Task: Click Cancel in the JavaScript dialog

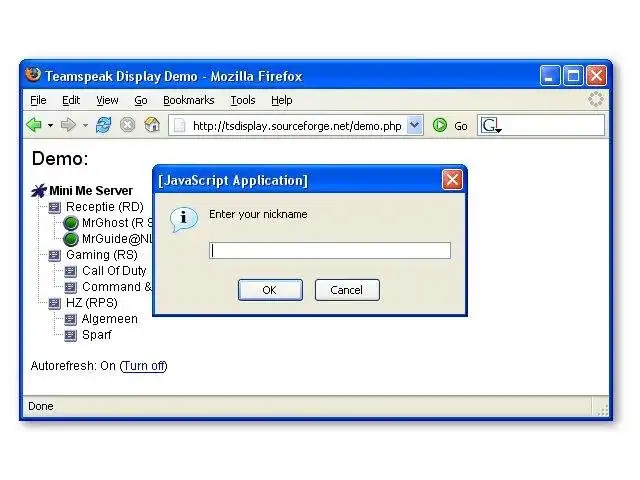Action: click(347, 290)
